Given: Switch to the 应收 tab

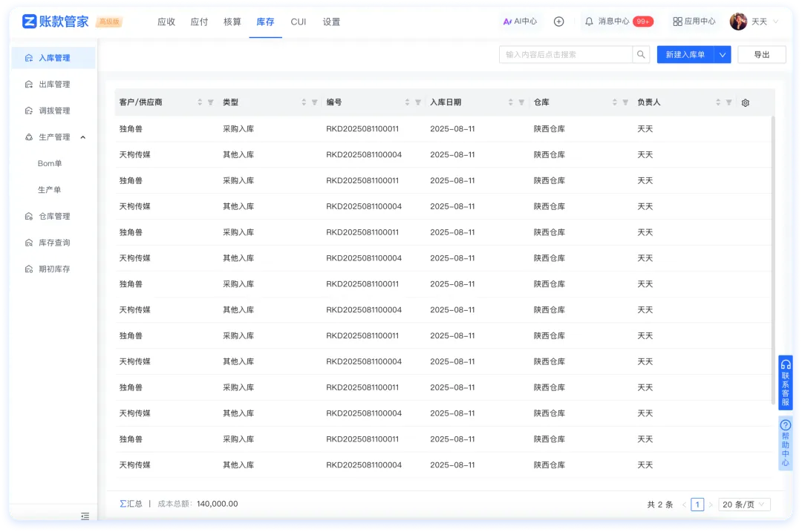Looking at the screenshot, I should 166,22.
